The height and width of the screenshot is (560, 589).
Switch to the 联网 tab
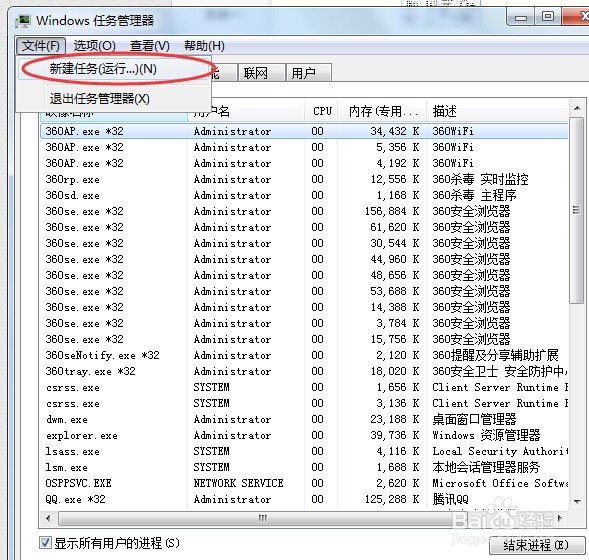[x=260, y=72]
